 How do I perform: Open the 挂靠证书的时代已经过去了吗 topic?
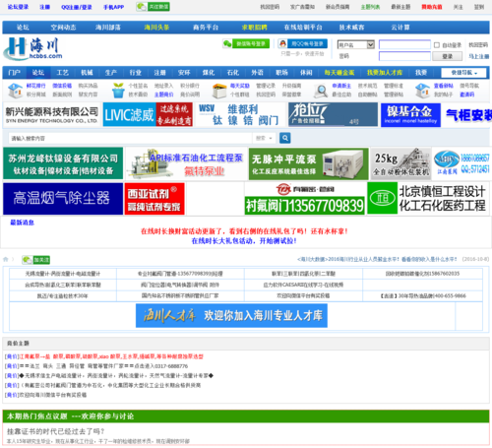click(x=56, y=431)
